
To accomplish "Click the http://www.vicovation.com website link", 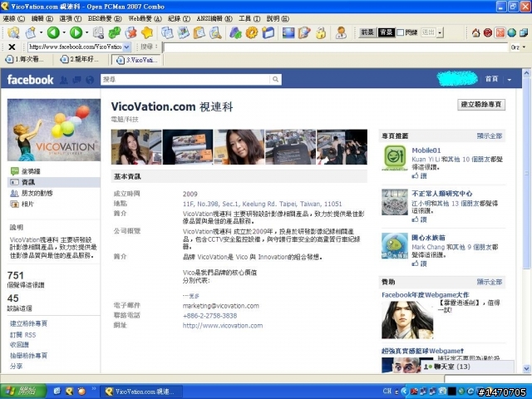I will [x=223, y=325].
